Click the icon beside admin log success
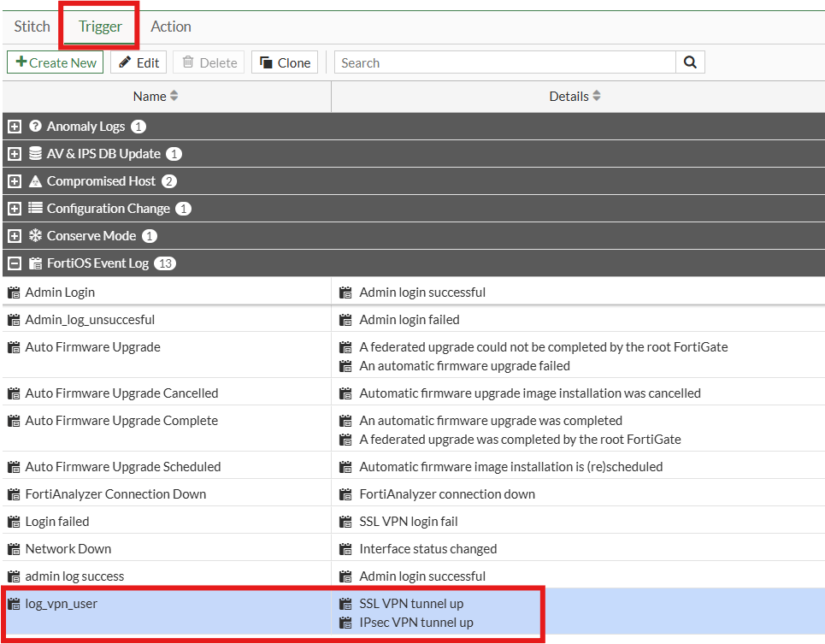The width and height of the screenshot is (825, 644). coord(14,576)
